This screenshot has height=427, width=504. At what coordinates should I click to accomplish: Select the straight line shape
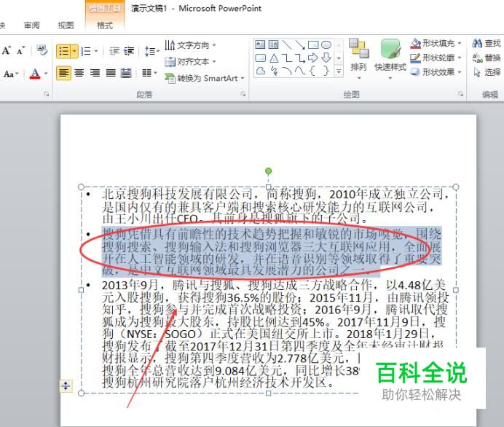[287, 44]
